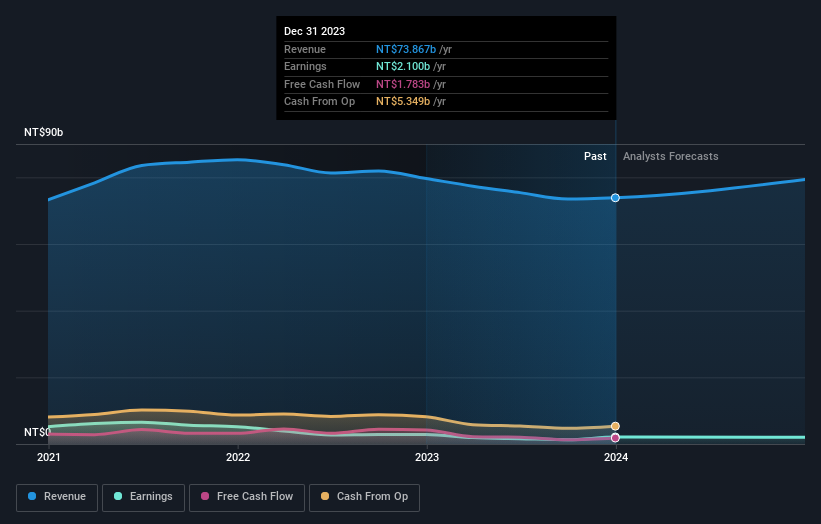Click the NT$1.783b free cash flow value
821x524 pixels.
coord(403,84)
